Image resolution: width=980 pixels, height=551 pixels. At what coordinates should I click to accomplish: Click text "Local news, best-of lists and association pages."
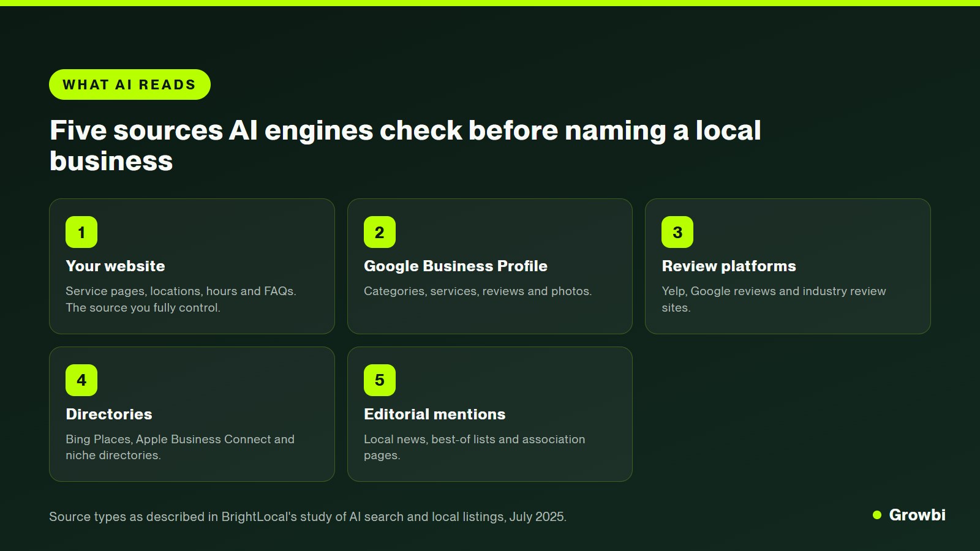(475, 447)
